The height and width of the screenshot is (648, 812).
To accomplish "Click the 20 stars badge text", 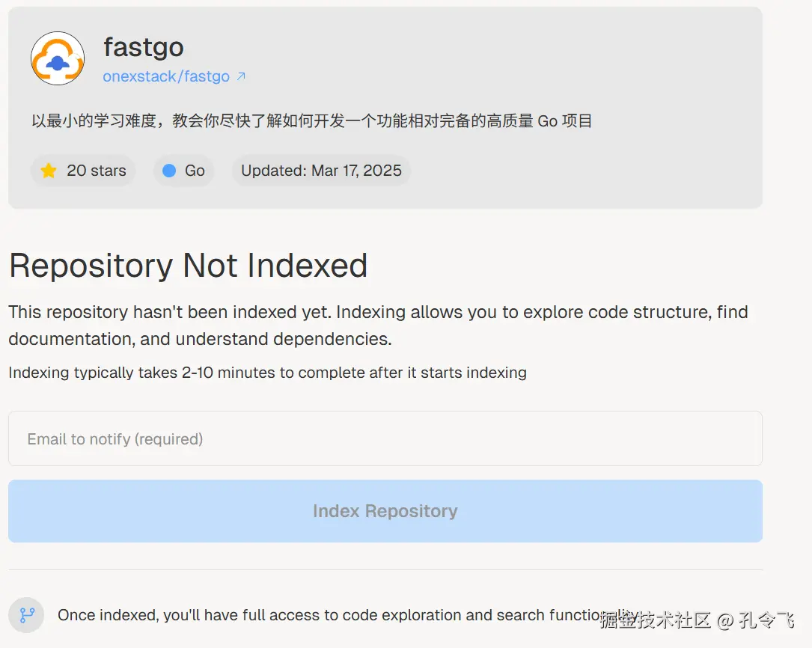I will coord(97,171).
